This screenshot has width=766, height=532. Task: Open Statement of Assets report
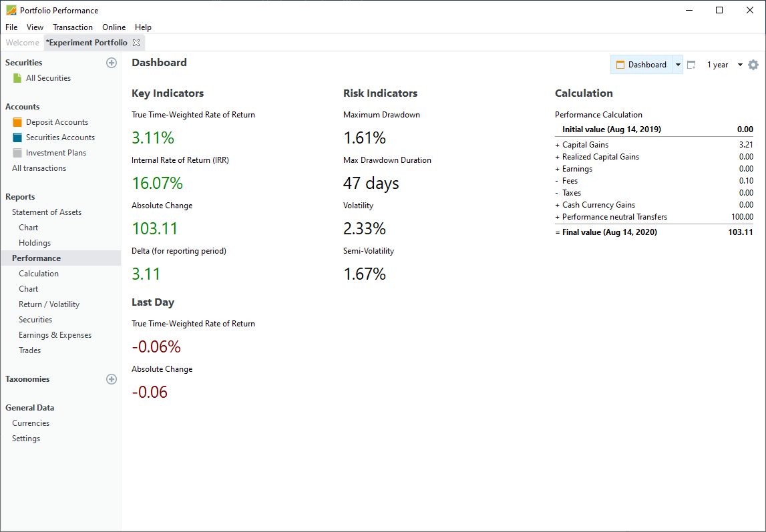point(46,212)
